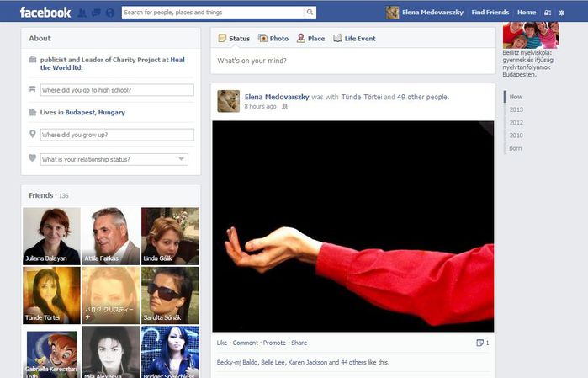The height and width of the screenshot is (378, 588).
Task: Open the privacy shortcuts lock icon
Action: click(x=548, y=13)
